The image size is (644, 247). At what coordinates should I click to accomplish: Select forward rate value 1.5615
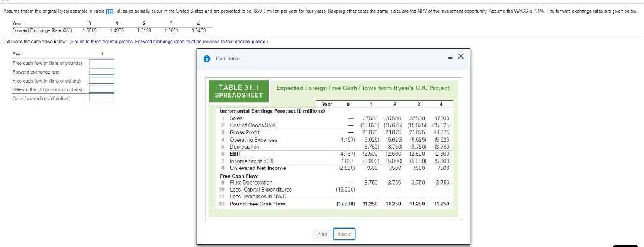89,30
